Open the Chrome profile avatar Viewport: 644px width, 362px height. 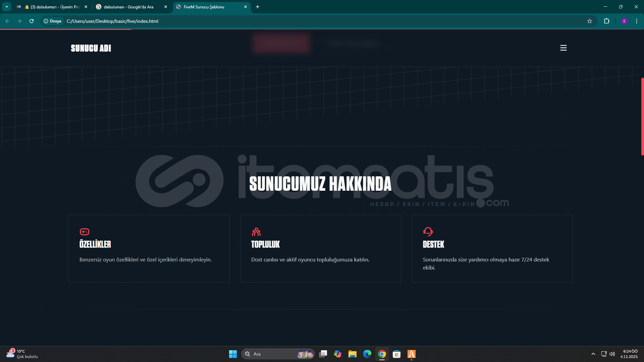point(624,21)
